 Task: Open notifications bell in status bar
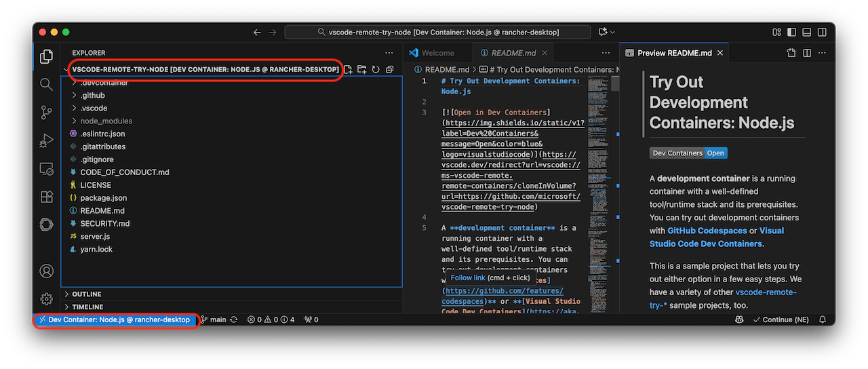(823, 319)
